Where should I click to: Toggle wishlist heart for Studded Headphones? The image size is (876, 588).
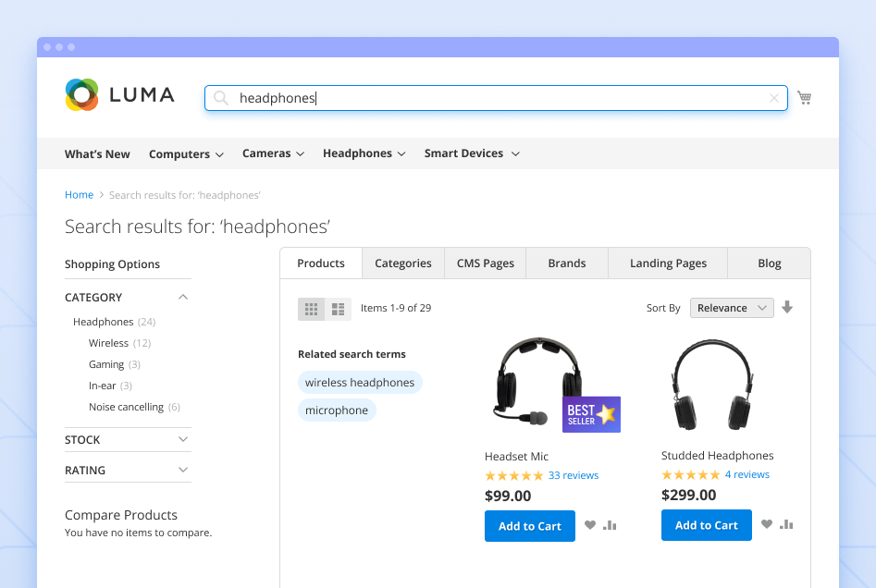(x=766, y=524)
